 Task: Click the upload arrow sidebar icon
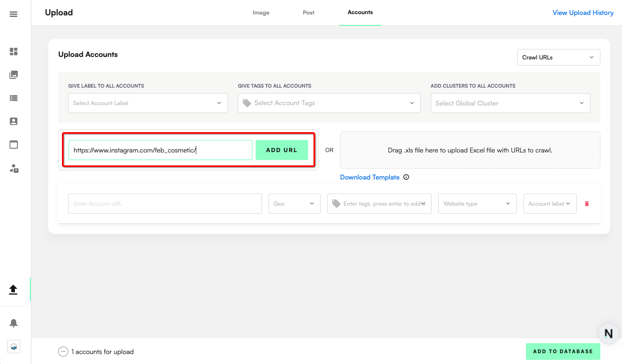(13, 289)
